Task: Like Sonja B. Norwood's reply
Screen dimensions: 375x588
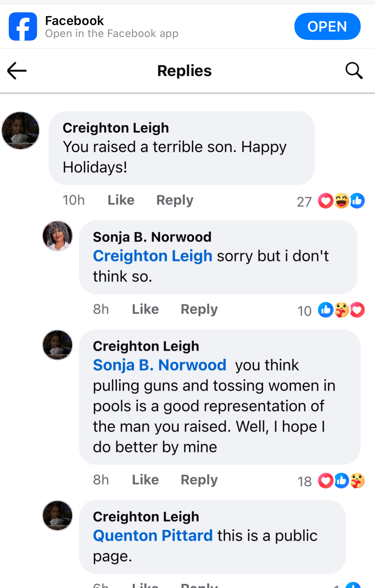Action: pyautogui.click(x=145, y=309)
